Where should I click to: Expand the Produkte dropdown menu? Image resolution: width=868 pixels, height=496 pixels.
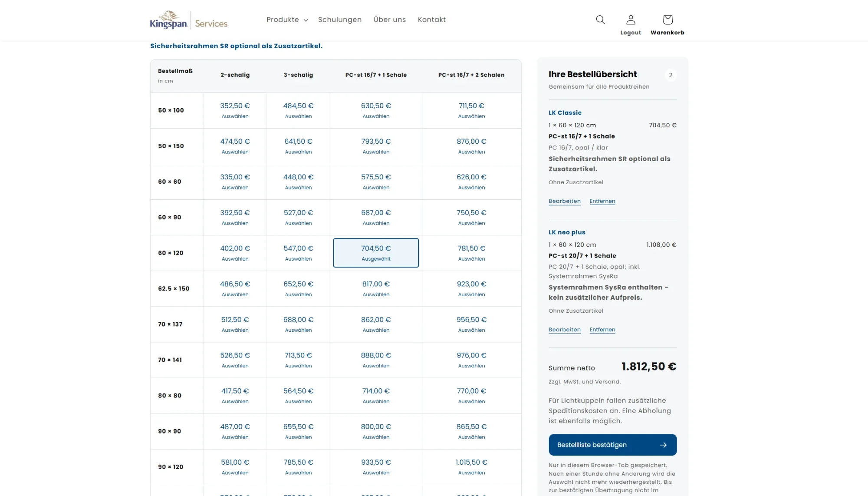click(287, 20)
